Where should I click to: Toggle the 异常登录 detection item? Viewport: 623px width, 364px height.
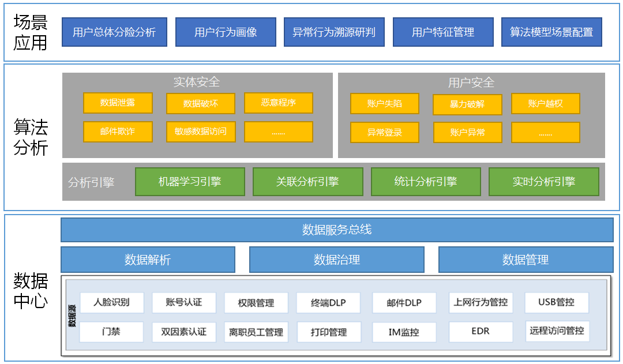pyautogui.click(x=384, y=132)
